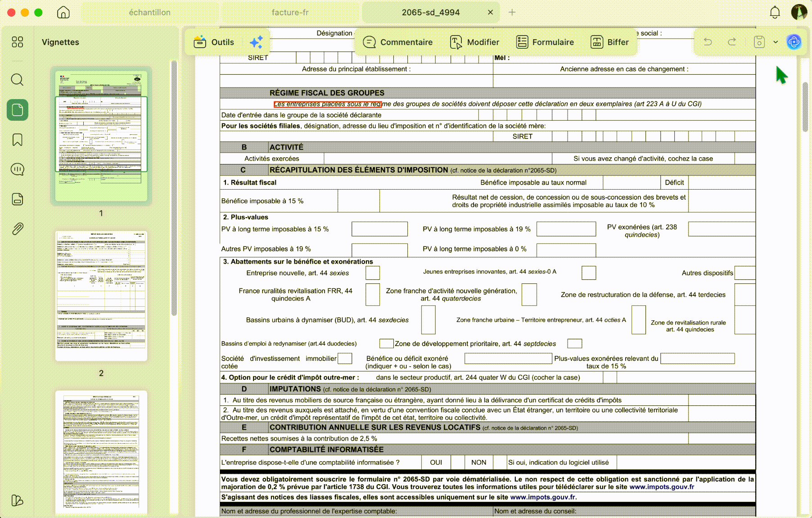
Task: Check Zone de développement prioritaire box
Action: pyautogui.click(x=575, y=344)
